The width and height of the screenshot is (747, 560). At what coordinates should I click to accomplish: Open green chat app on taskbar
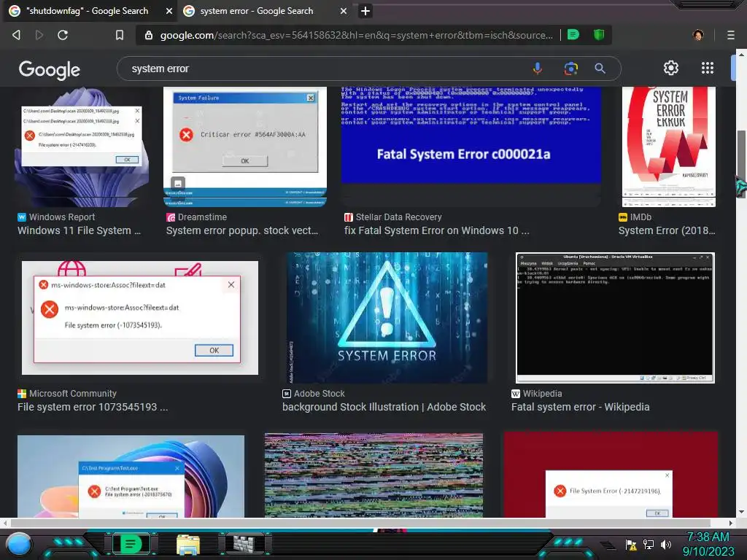(x=131, y=544)
